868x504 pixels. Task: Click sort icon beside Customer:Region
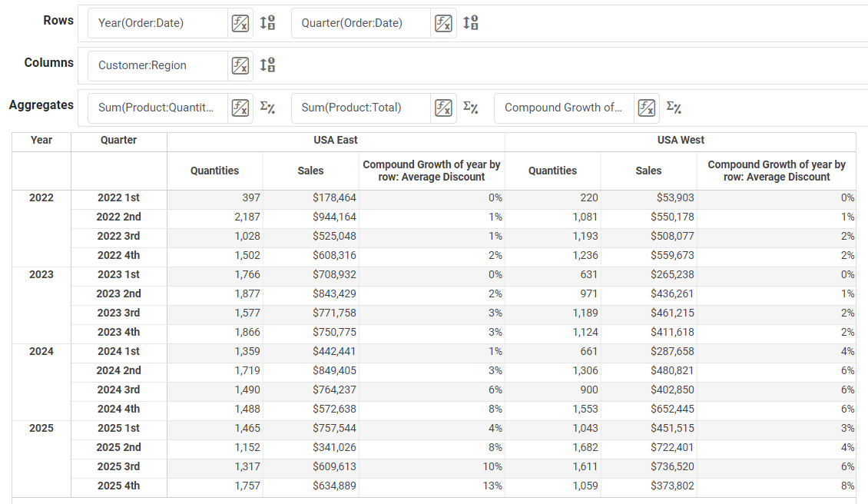pyautogui.click(x=267, y=65)
